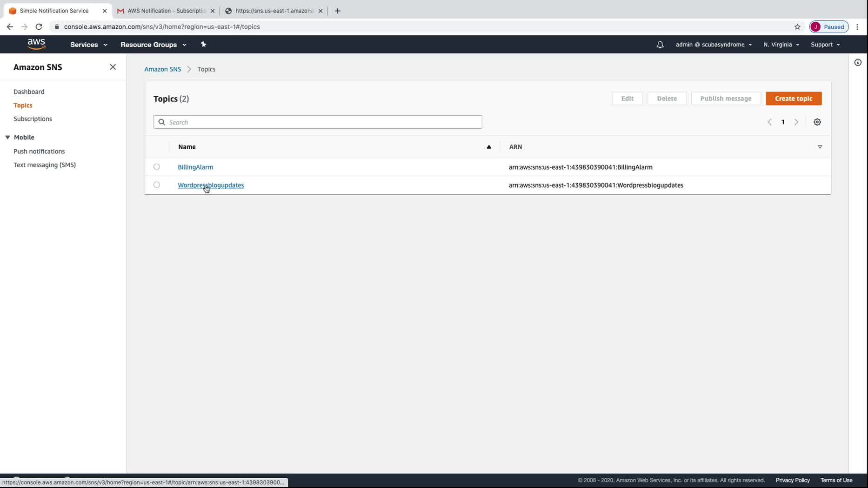
Task: Close the AWS Notification Gmail tab
Action: (x=213, y=11)
